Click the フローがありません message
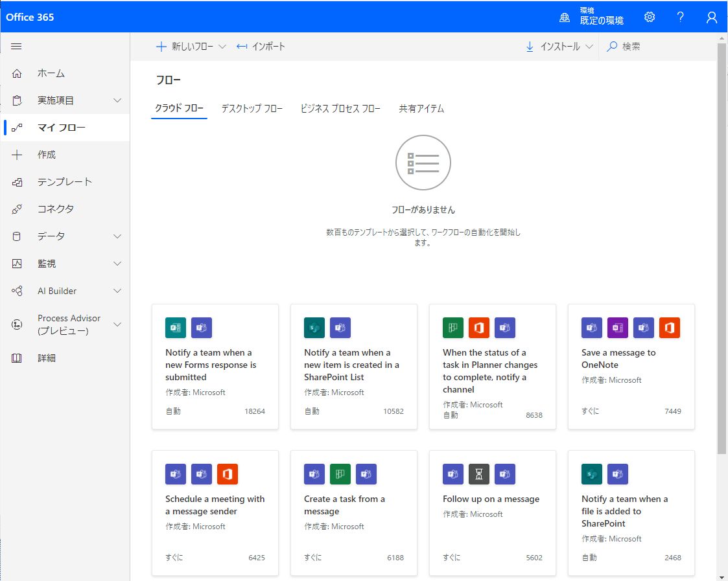The height and width of the screenshot is (581, 728). coord(423,210)
